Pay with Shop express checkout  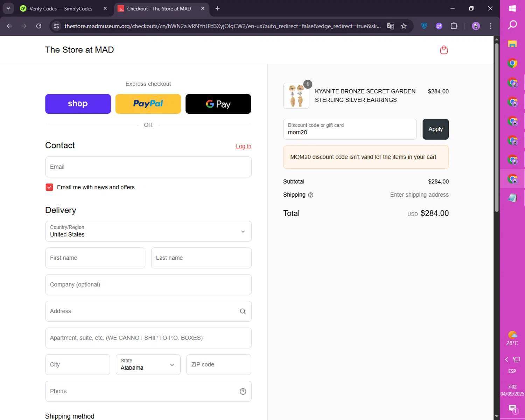pos(78,104)
